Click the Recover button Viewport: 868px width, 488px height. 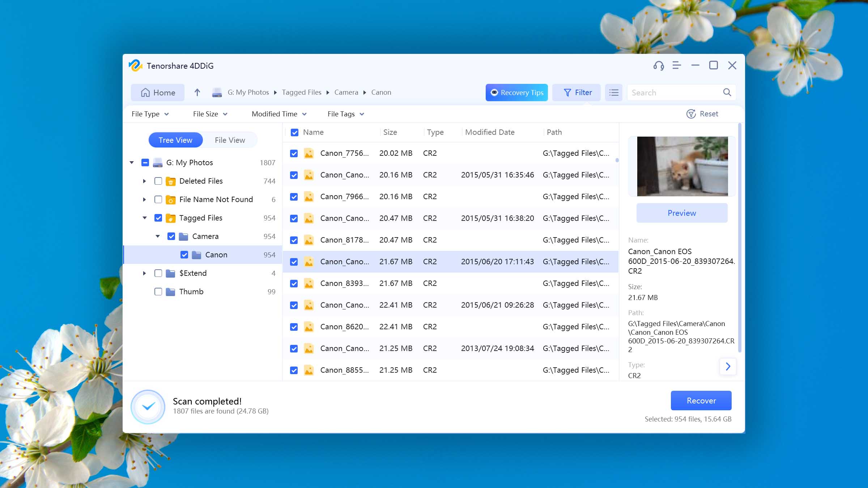click(701, 401)
